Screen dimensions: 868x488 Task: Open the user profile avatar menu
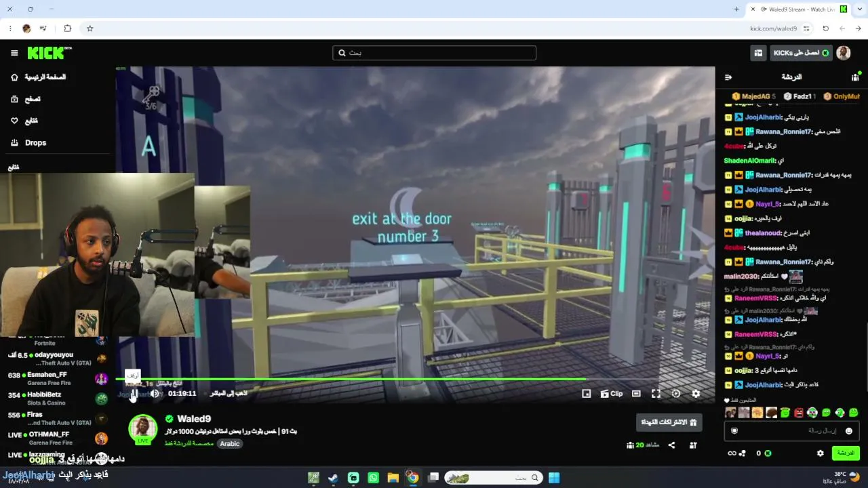click(x=844, y=53)
